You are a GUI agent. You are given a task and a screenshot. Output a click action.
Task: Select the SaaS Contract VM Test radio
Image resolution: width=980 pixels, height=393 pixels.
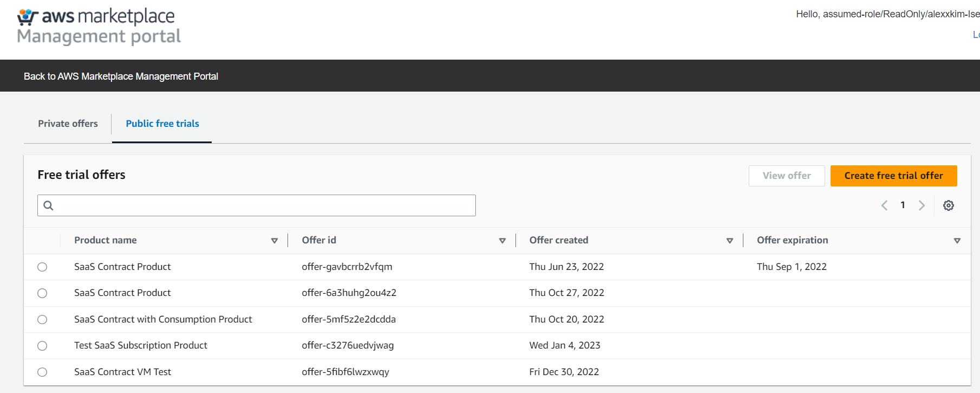(42, 372)
